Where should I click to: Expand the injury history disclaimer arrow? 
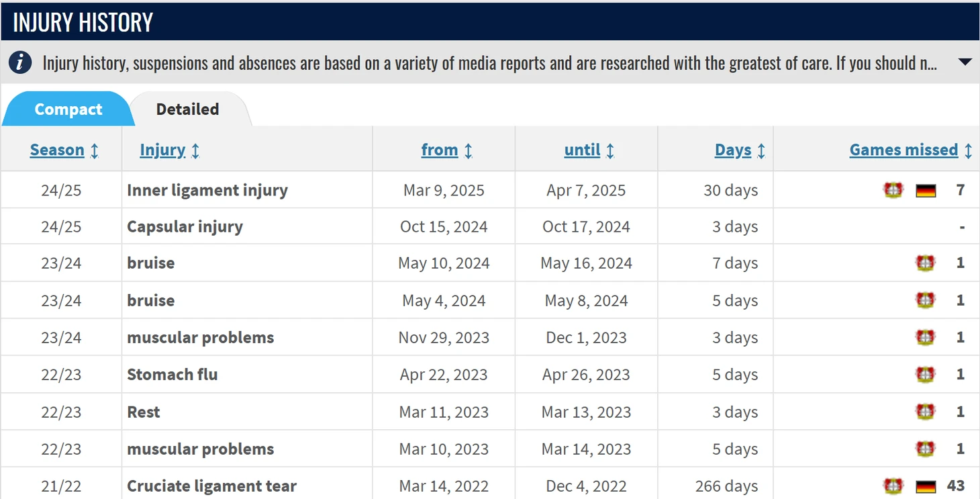(x=965, y=62)
